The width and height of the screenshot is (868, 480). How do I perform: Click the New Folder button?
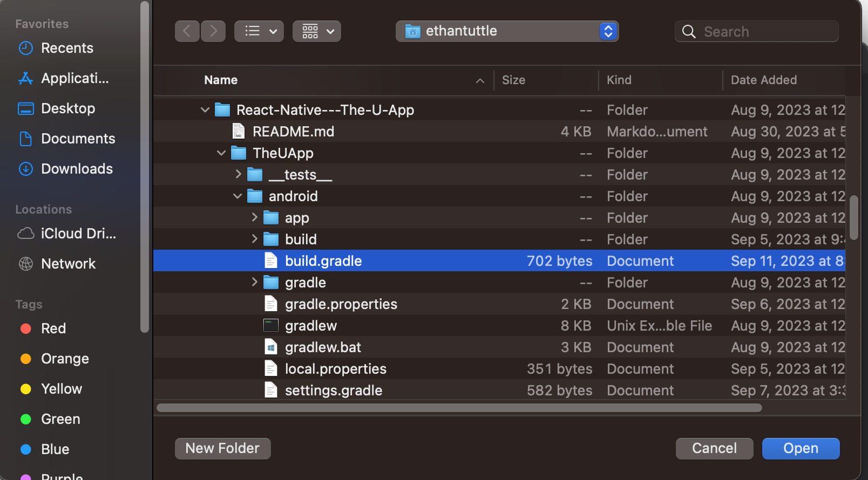(x=222, y=448)
